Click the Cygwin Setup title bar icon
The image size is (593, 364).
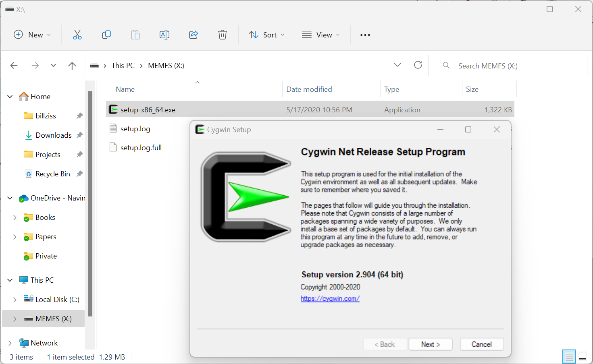[x=200, y=129]
